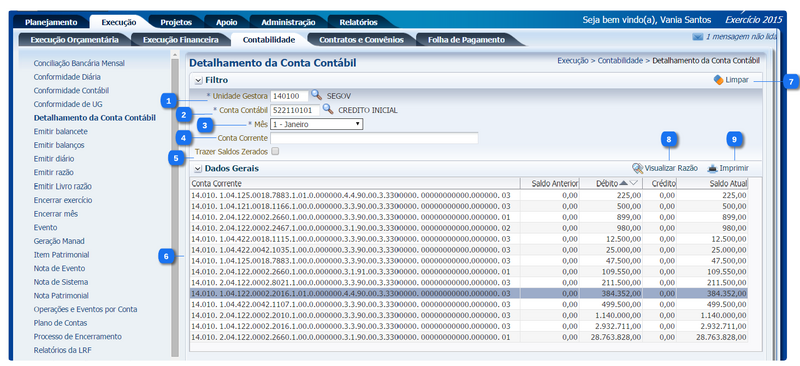The image size is (800, 366).
Task: Open Encerrar exercício in the sidebar
Action: click(x=63, y=200)
